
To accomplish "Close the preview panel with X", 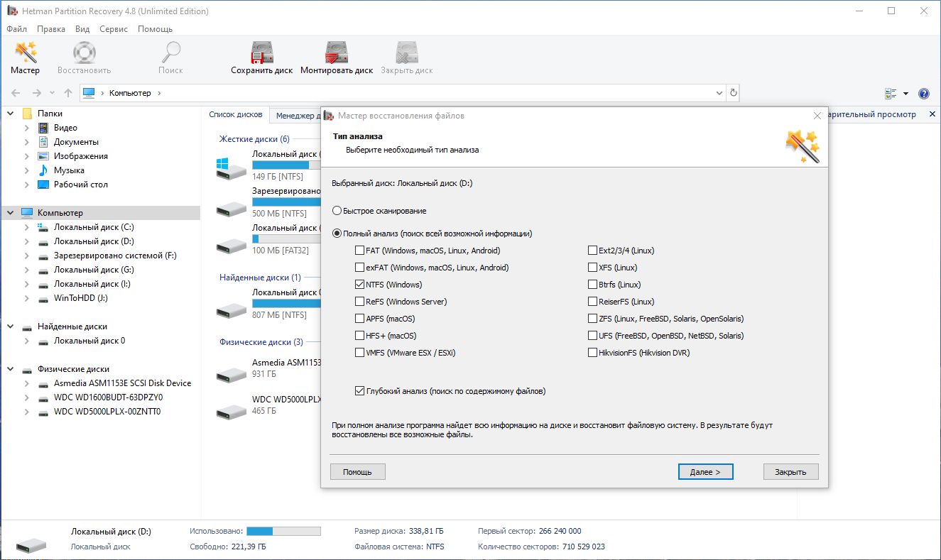I will (x=932, y=114).
